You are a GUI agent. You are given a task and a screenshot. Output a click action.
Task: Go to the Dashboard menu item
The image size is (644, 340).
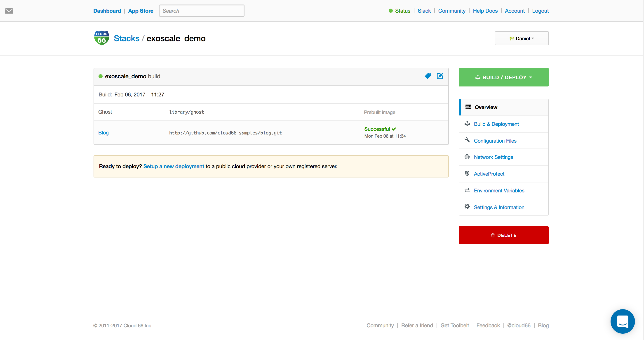pyautogui.click(x=107, y=11)
